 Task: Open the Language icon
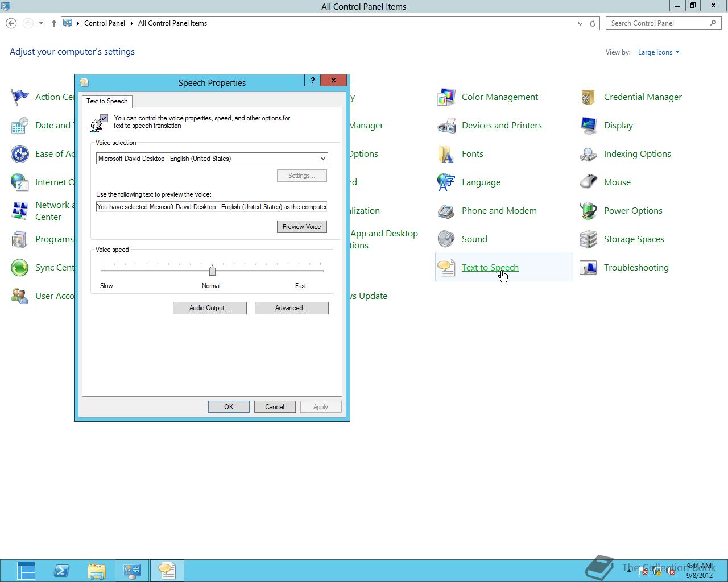click(x=446, y=182)
